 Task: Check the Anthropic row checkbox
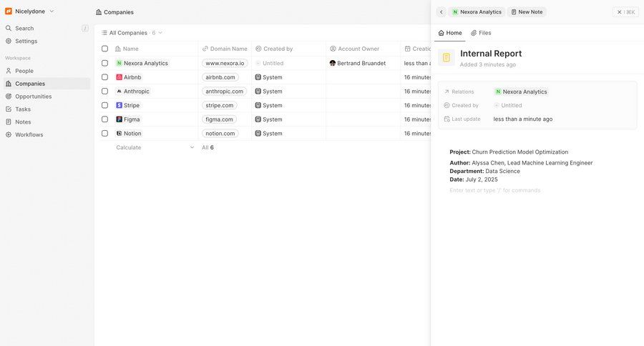coord(104,91)
